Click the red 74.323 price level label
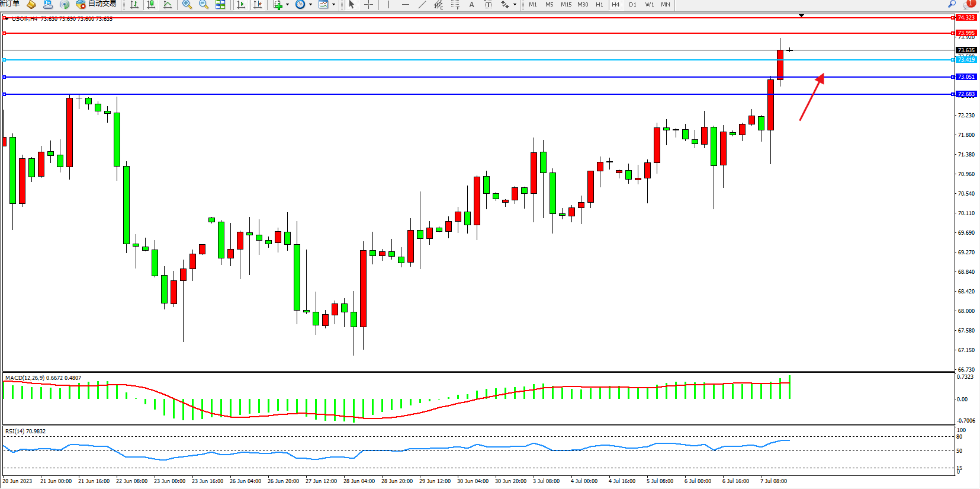 966,18
